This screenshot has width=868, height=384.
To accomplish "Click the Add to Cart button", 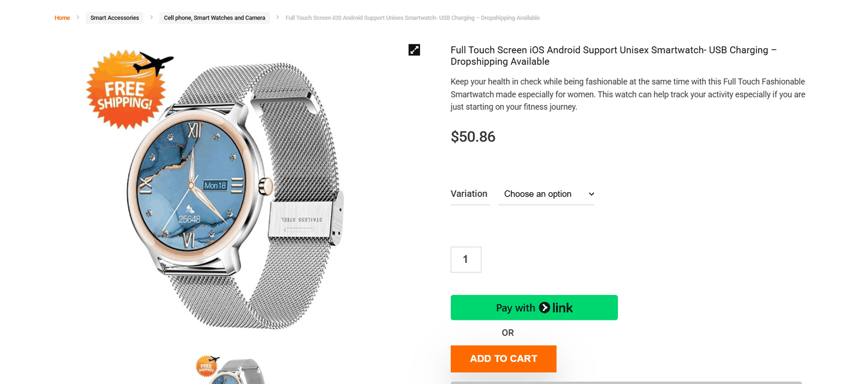I will [x=503, y=358].
